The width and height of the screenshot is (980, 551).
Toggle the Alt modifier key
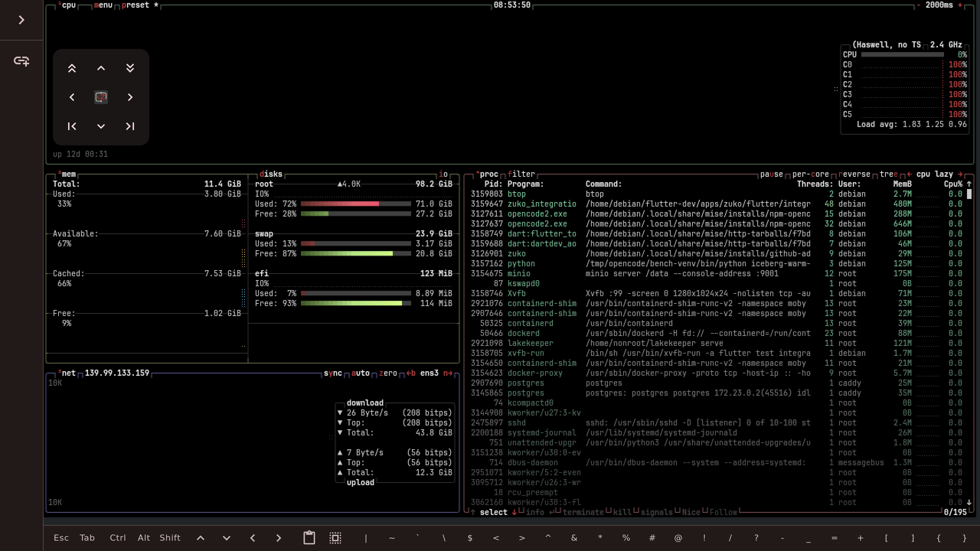[144, 538]
